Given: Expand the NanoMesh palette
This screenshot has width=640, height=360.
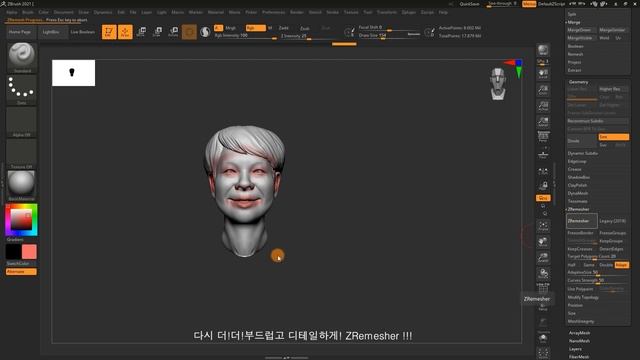Looking at the screenshot, I should click(579, 341).
